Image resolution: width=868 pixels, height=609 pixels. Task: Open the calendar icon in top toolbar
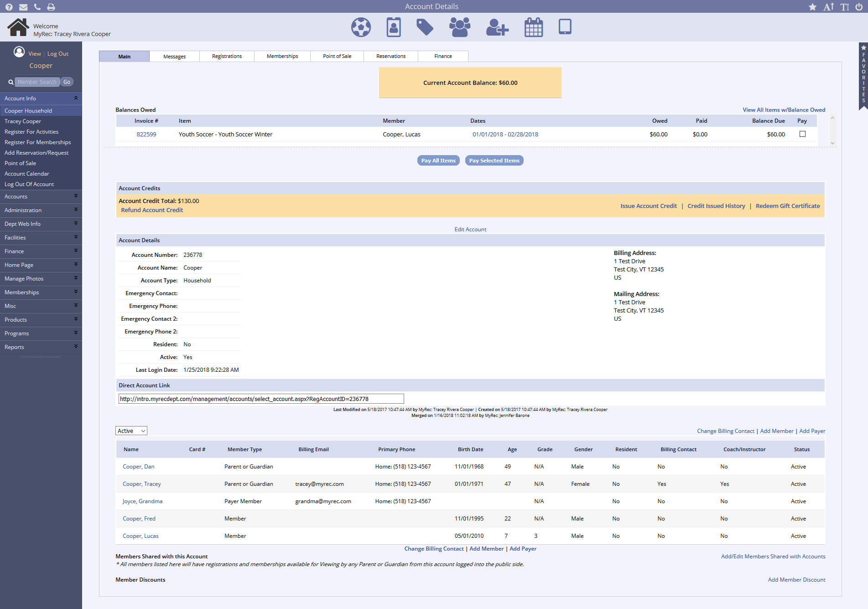(533, 27)
